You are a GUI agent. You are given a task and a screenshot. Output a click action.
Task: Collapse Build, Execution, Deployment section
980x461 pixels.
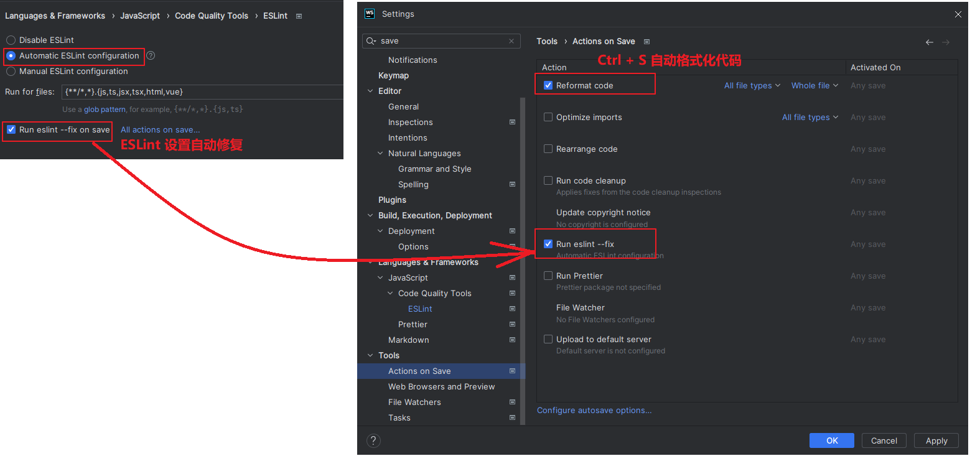pos(370,215)
